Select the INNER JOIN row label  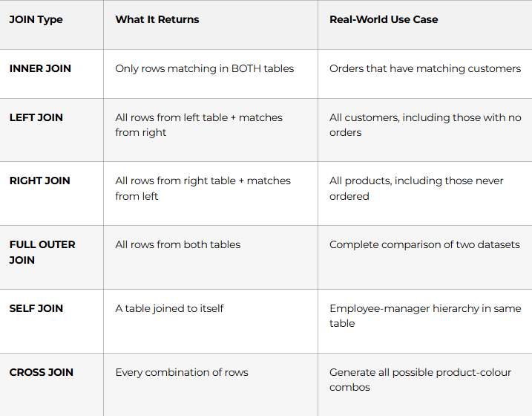[40, 68]
